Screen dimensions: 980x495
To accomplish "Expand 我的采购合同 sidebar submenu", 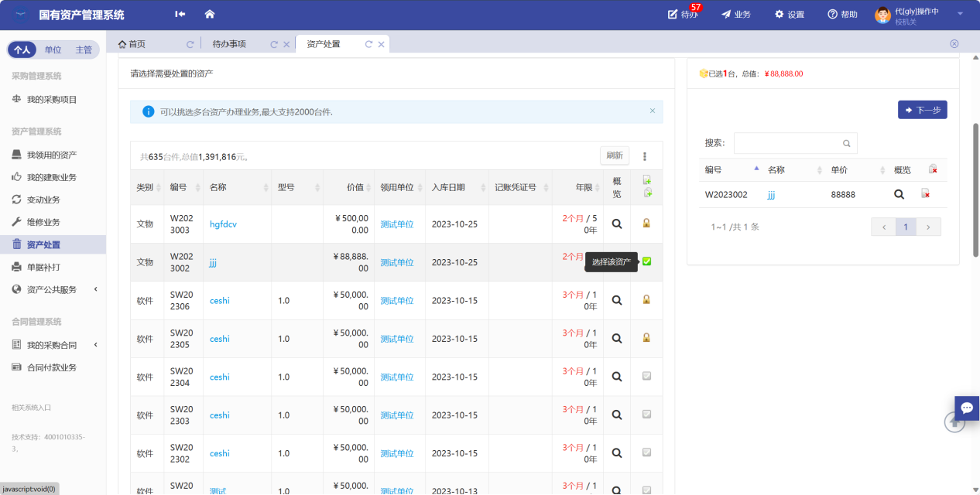I will tap(52, 345).
